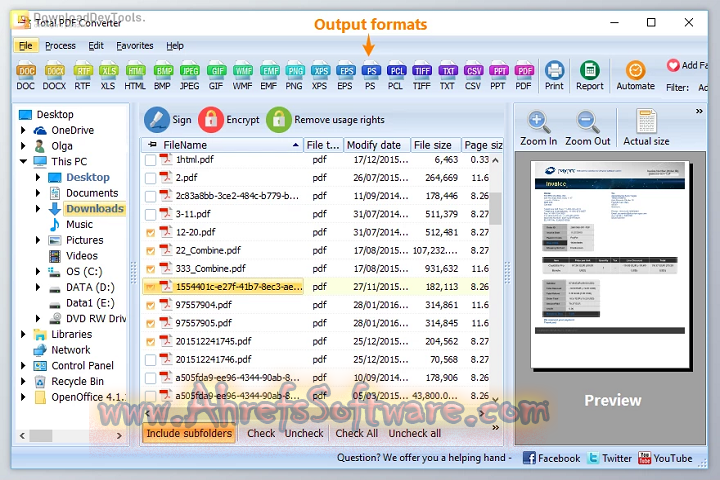720x480 pixels.
Task: Check the box for 1html.pdf
Action: point(150,160)
